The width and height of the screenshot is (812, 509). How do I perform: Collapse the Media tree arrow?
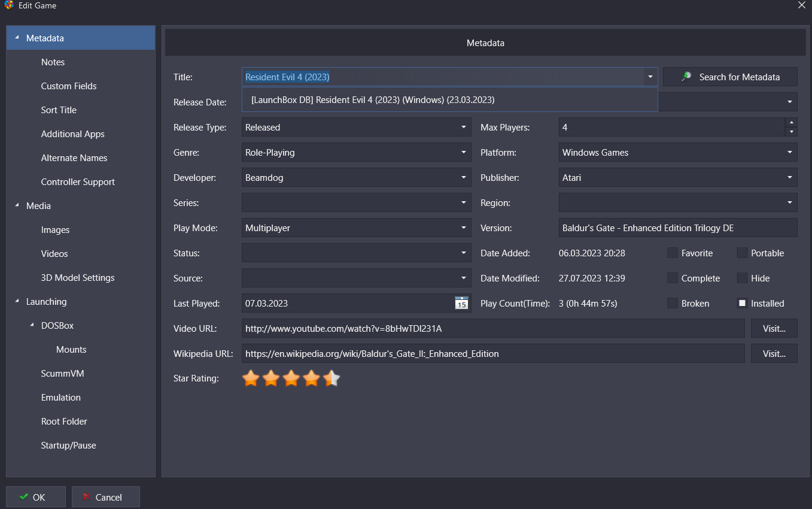tap(17, 205)
